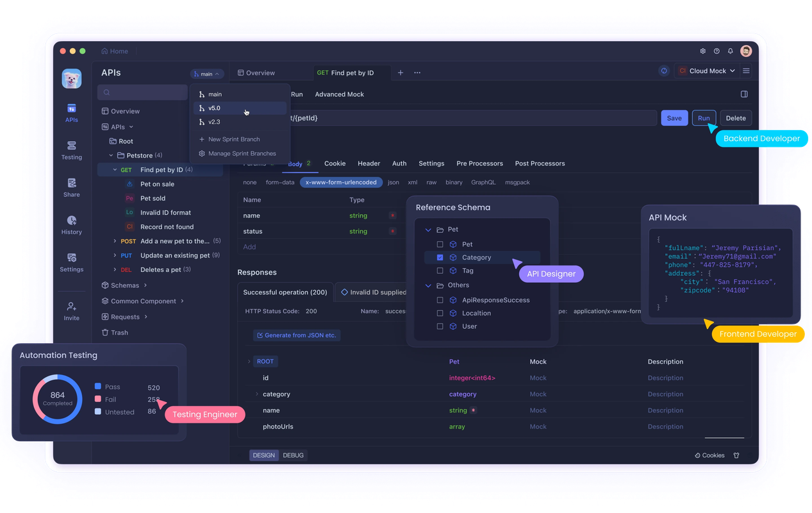Viewport: 812px width, 513px height.
Task: Check the ApiResponseSuccess checkbox
Action: pyautogui.click(x=440, y=300)
